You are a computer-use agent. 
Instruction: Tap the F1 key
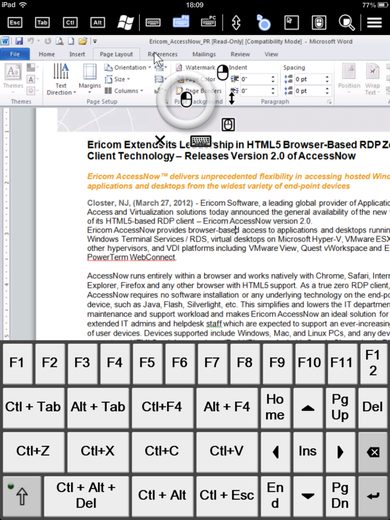click(x=17, y=363)
